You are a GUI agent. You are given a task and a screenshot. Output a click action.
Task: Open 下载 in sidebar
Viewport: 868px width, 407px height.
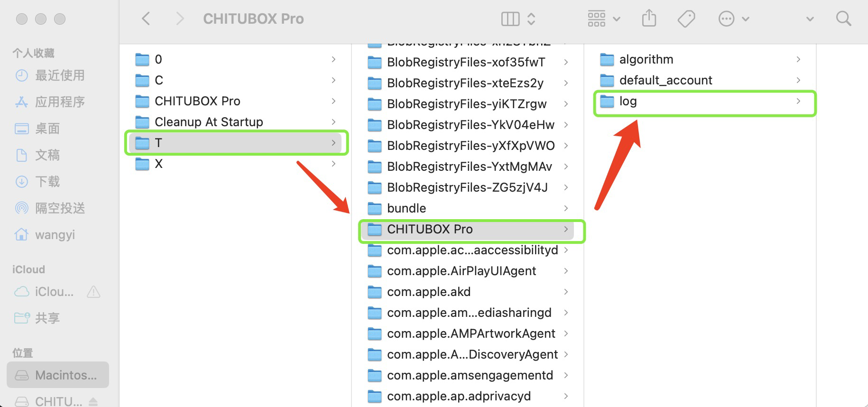tap(58, 182)
